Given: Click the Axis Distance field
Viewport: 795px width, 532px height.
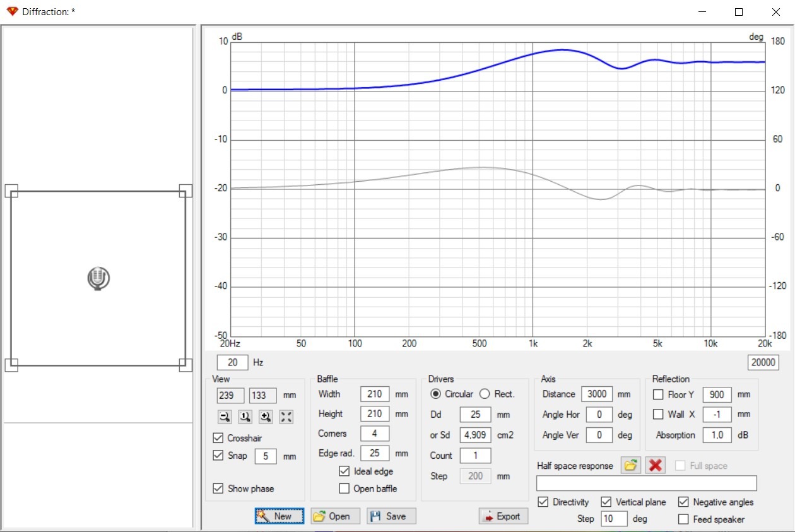Looking at the screenshot, I should 597,394.
